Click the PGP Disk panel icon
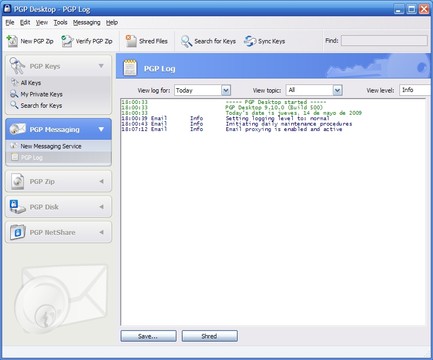Viewport: 433px width, 360px height. [17, 207]
